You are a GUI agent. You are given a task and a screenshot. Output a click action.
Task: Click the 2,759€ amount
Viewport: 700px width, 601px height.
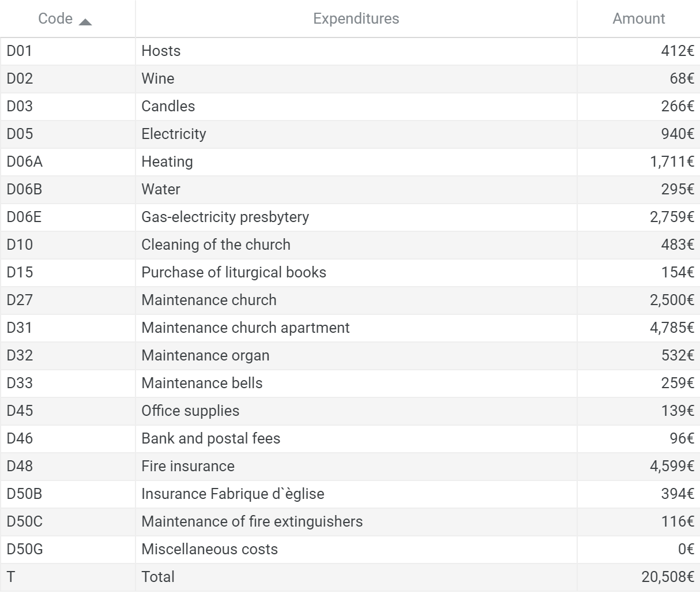click(672, 217)
